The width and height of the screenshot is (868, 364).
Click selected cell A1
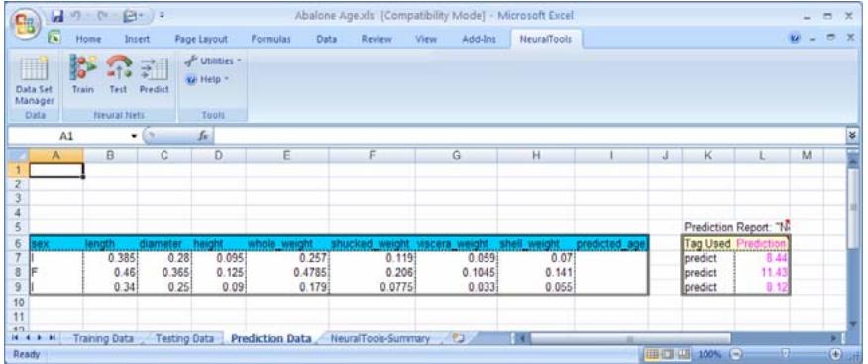55,170
